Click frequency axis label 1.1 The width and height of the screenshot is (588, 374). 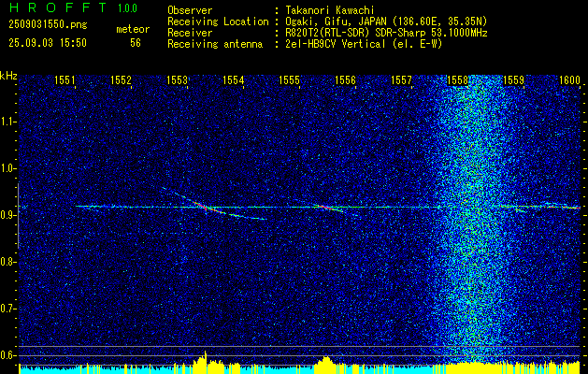pos(7,122)
